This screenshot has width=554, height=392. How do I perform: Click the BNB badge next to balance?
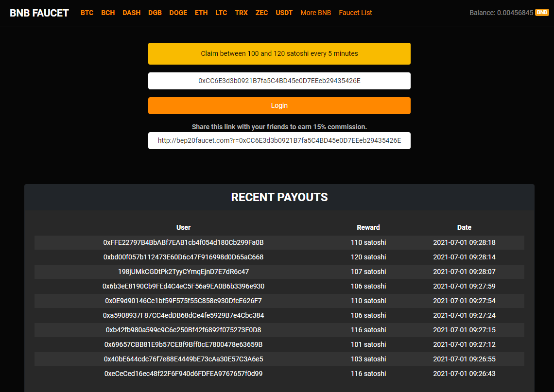point(542,12)
